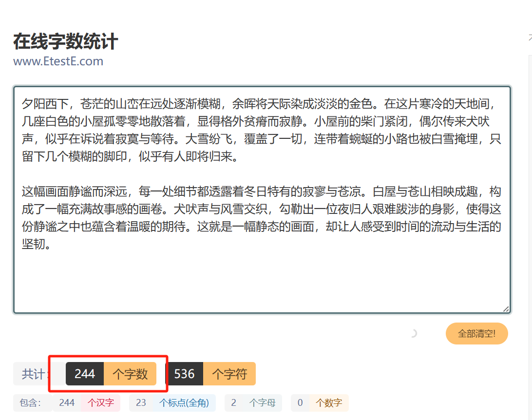Click the dark 244 word count box
This screenshot has height=420, width=532.
[85, 374]
